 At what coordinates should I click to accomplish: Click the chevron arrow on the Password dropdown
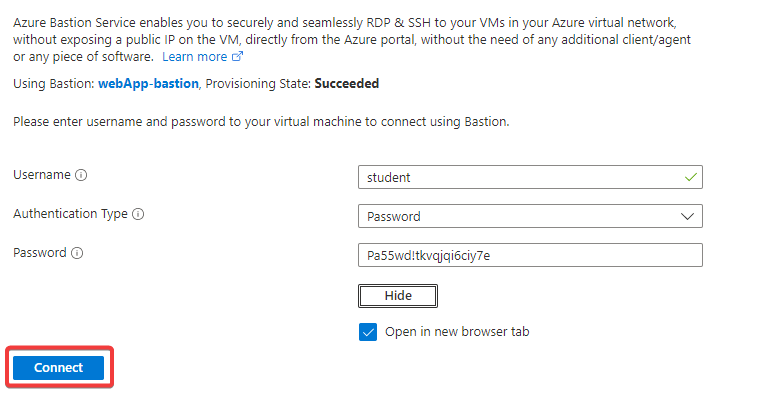pos(687,216)
